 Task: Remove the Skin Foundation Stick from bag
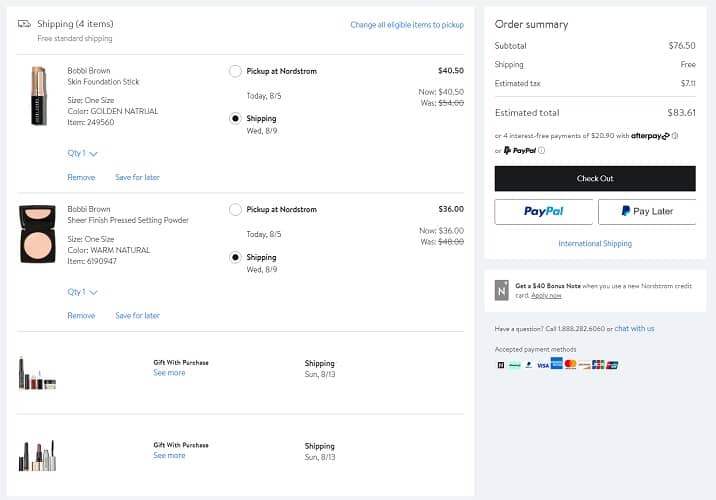pyautogui.click(x=81, y=177)
